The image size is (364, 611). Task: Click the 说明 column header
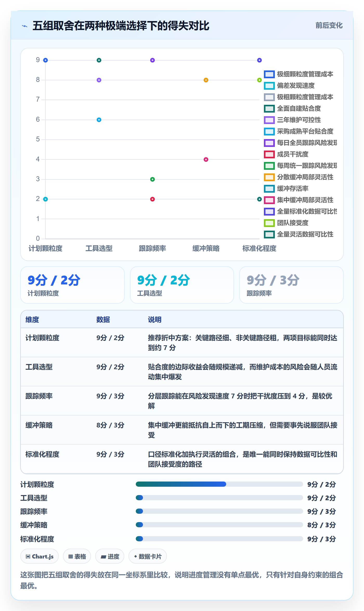[x=155, y=320]
